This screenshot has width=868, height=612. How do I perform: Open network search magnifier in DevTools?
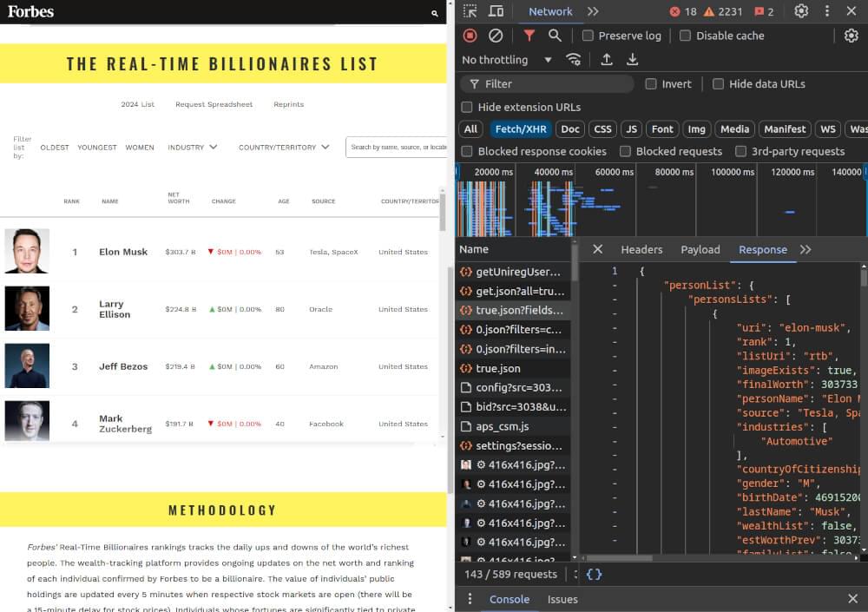click(x=555, y=36)
